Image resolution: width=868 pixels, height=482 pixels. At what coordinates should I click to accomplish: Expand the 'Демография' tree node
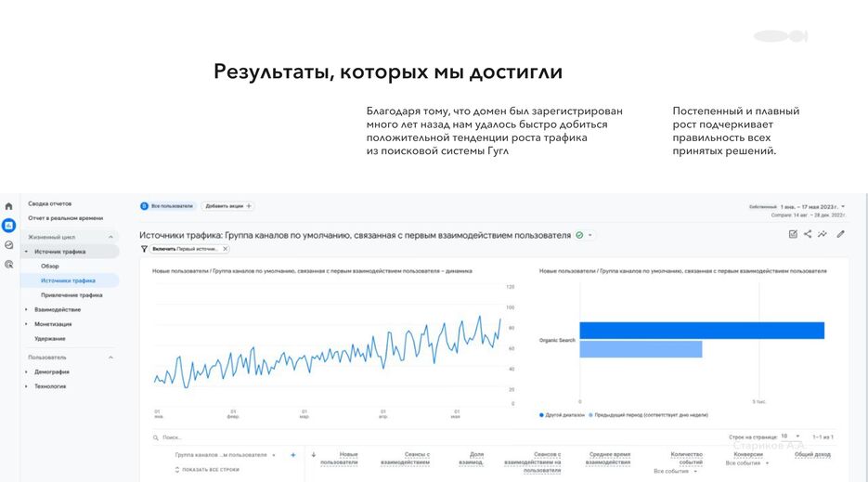tap(26, 371)
